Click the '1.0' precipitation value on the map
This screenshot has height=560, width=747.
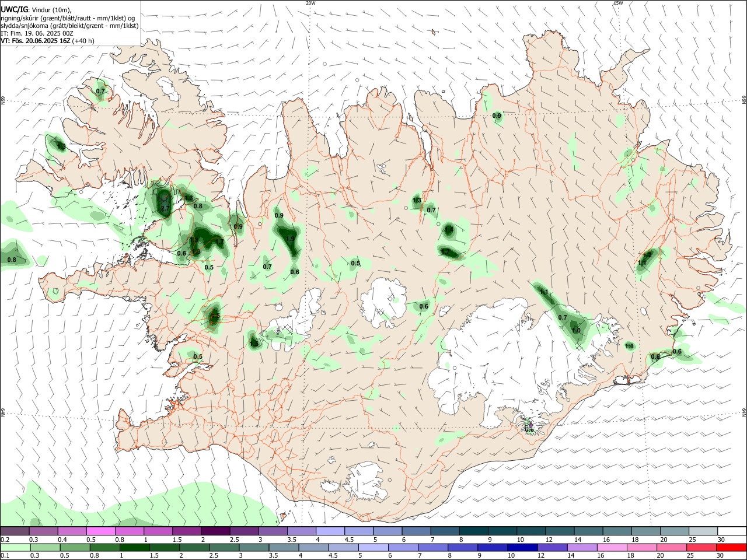click(576, 330)
